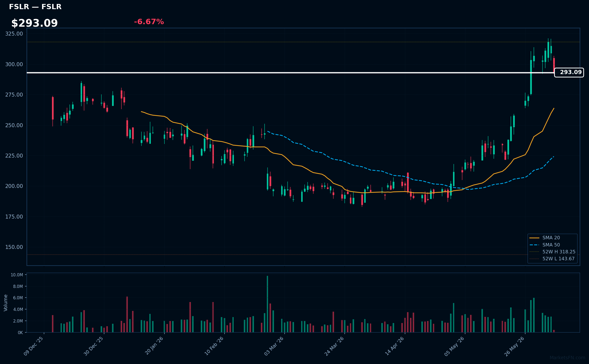Screen dimensions: 589x364
Task: Click the 10.0M volume axis label
Action: [x=17, y=275]
